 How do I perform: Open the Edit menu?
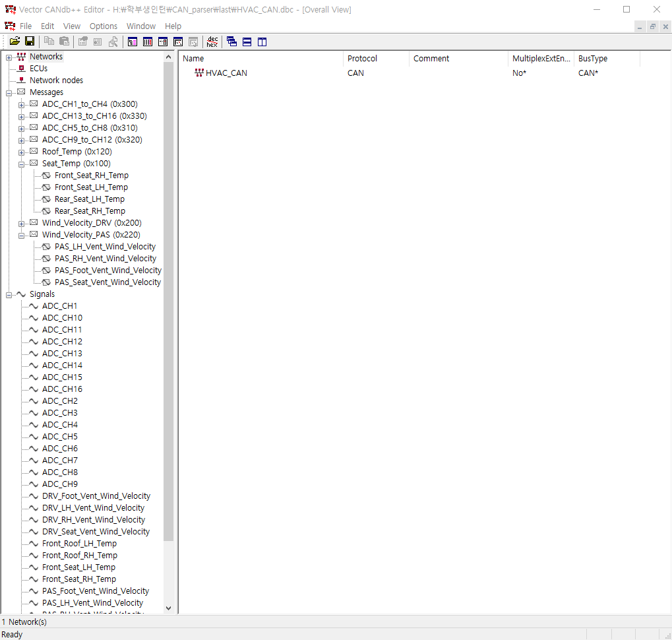(x=47, y=26)
